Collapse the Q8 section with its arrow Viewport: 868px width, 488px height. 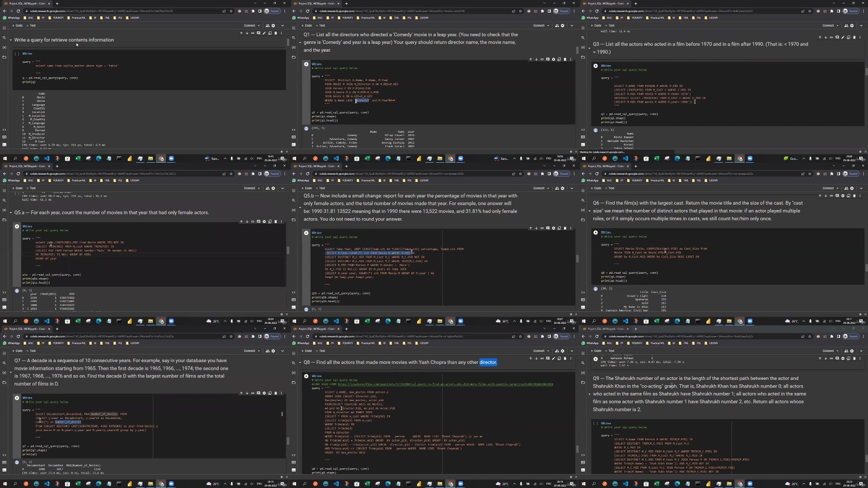tap(300, 362)
